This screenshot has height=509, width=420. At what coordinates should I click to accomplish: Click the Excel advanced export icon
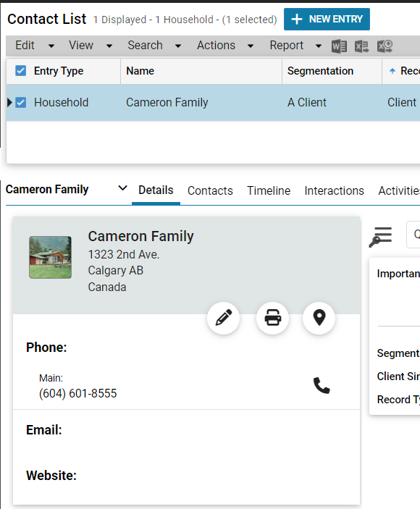[x=385, y=46]
